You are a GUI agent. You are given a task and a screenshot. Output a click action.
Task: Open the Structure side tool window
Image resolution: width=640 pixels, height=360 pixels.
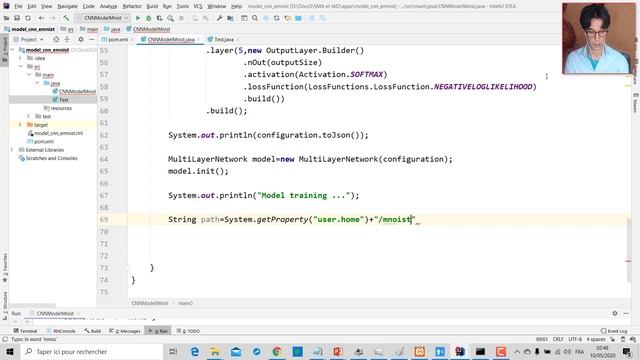pos(5,305)
